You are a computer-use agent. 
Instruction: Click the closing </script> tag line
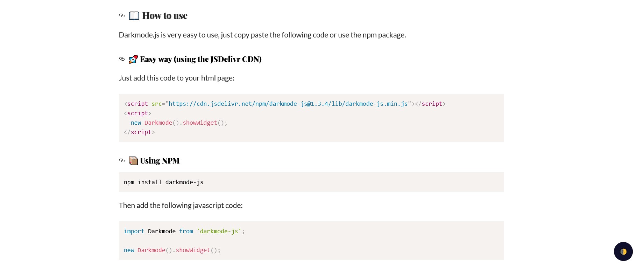139,132
